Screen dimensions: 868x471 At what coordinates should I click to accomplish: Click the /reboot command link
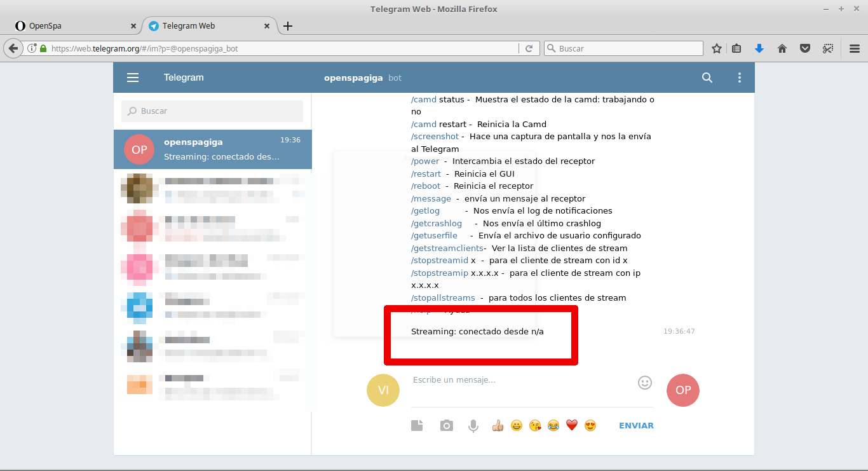pyautogui.click(x=426, y=186)
